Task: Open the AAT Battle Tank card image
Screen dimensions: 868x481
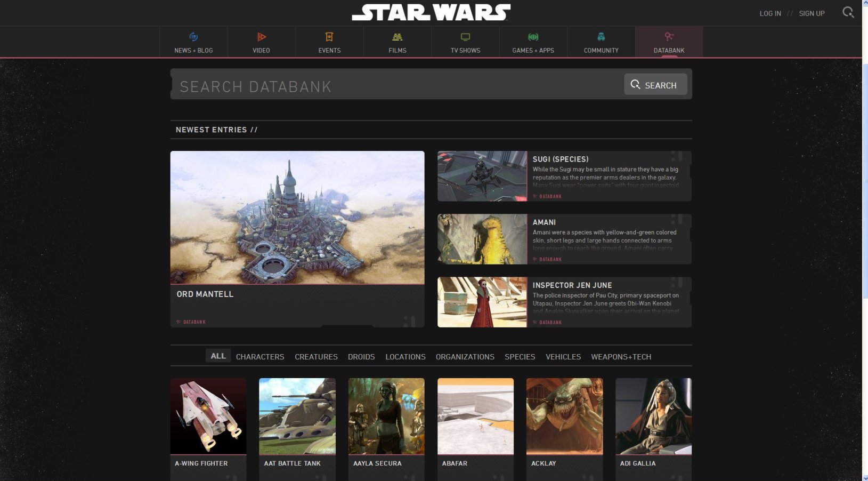Action: click(297, 416)
